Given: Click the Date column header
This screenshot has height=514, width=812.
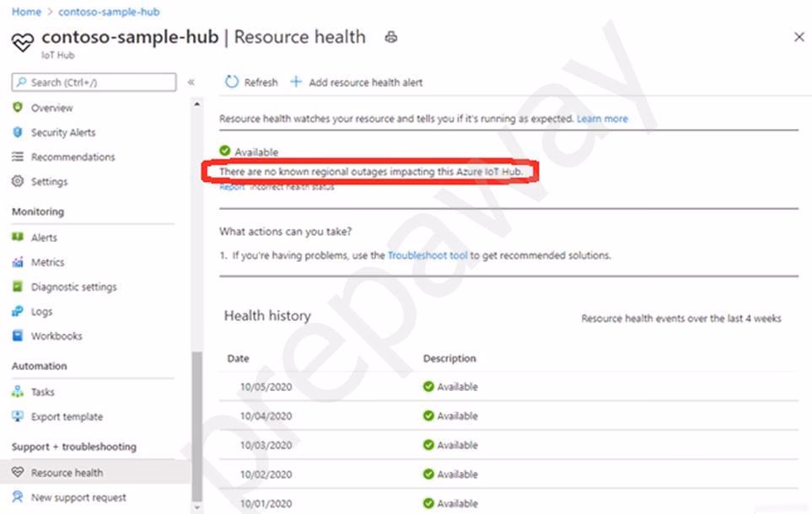Looking at the screenshot, I should [x=239, y=358].
